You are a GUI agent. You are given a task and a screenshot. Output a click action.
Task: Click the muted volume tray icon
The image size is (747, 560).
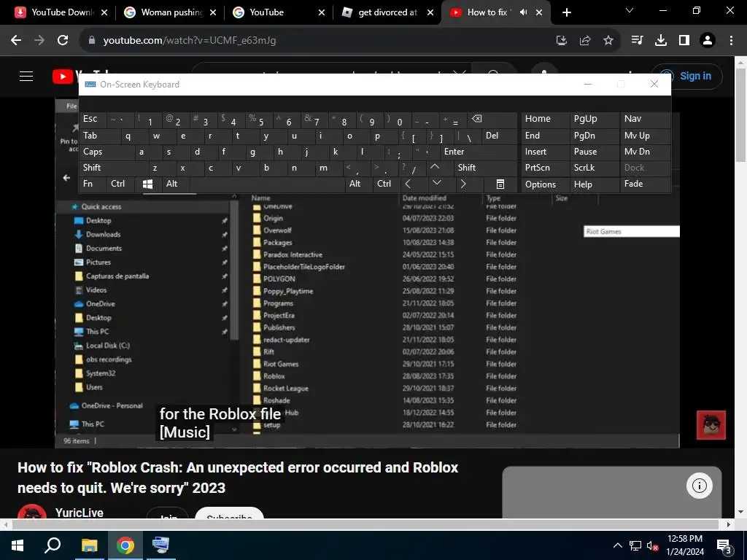pos(652,545)
